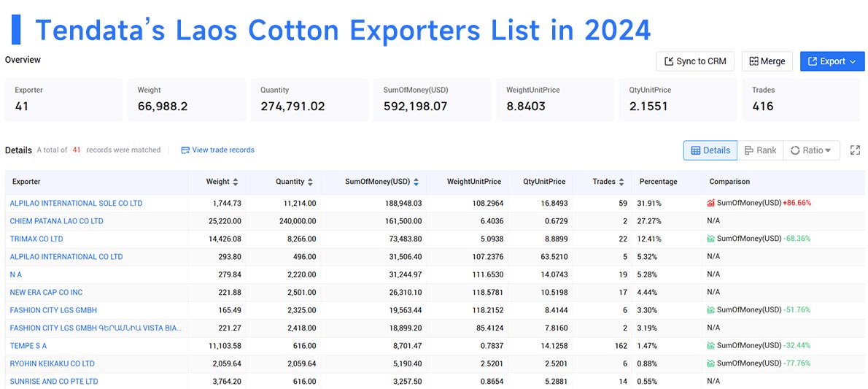Open FASHION CITY LGS GMBH VISTA BIA exporter

tap(96, 328)
